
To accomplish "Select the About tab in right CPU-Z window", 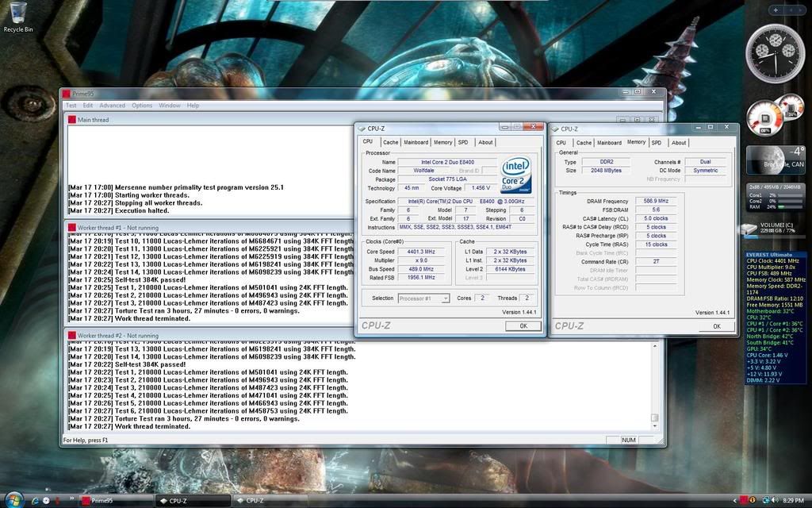I will click(x=679, y=143).
